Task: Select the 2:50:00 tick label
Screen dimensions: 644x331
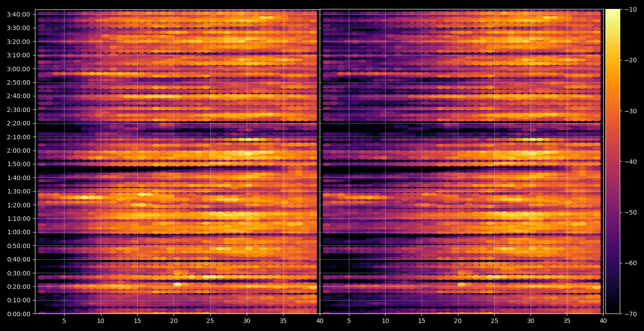Action: (18, 82)
